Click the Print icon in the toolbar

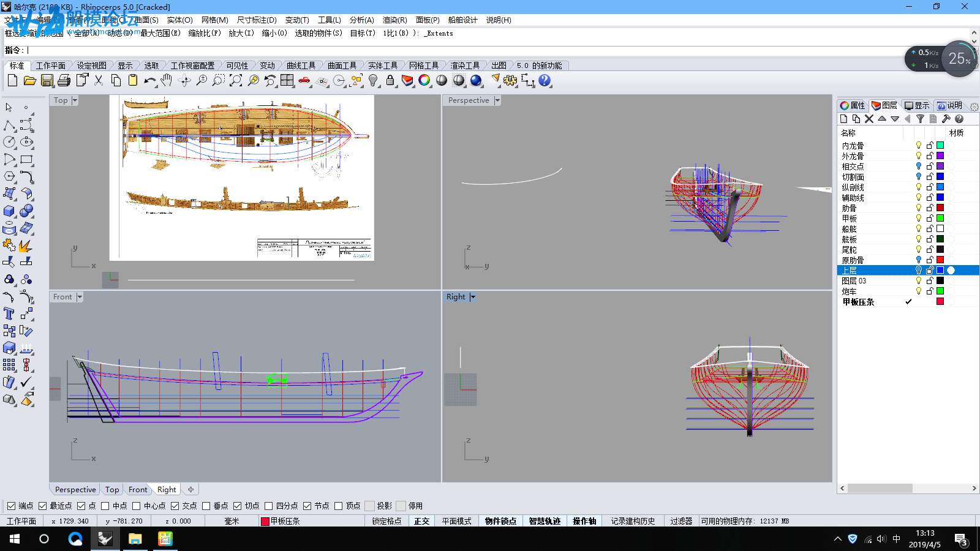(x=64, y=80)
